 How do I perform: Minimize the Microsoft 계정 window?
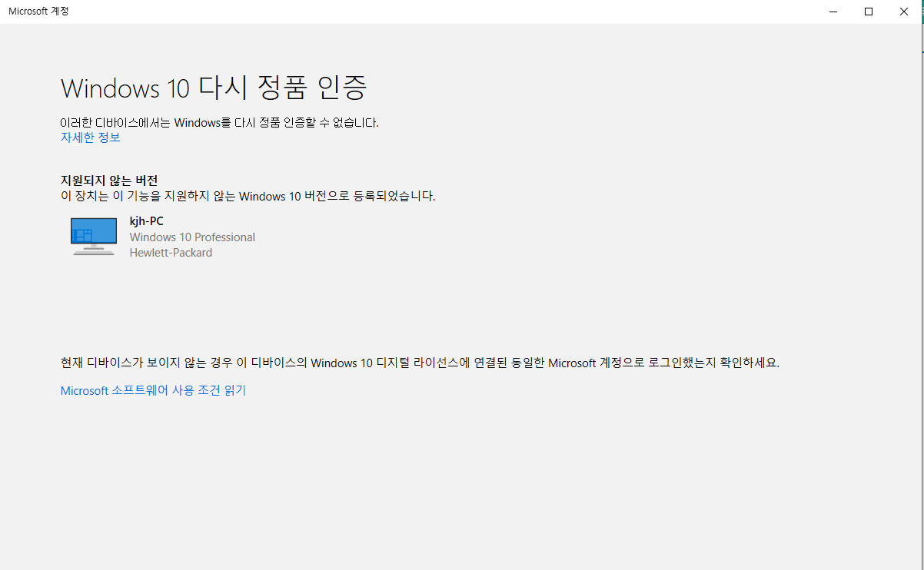click(x=833, y=12)
